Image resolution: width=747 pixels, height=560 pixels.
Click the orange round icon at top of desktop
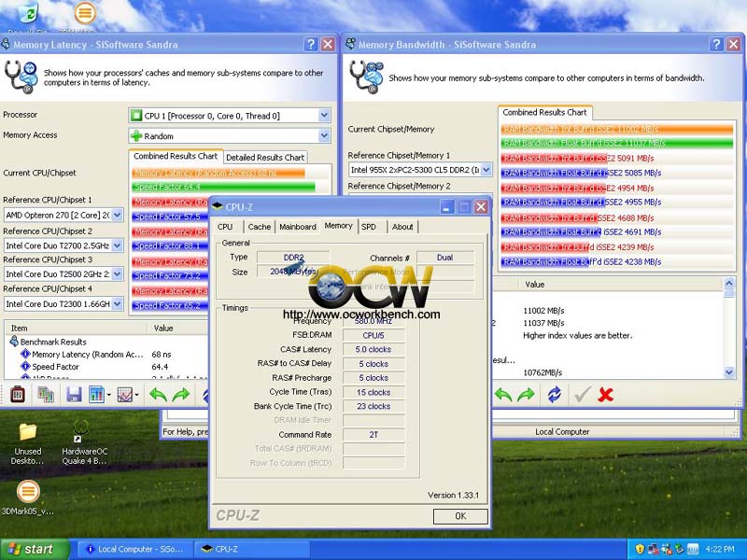[85, 14]
